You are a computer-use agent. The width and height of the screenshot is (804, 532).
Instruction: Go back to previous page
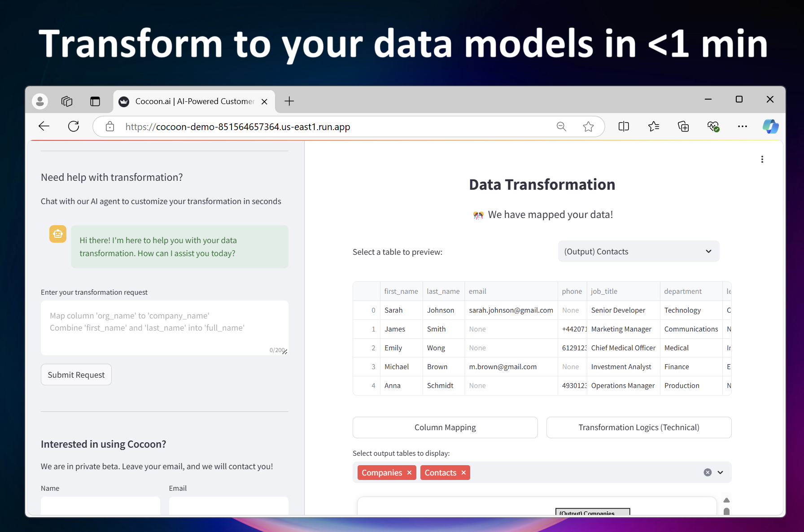pos(44,126)
